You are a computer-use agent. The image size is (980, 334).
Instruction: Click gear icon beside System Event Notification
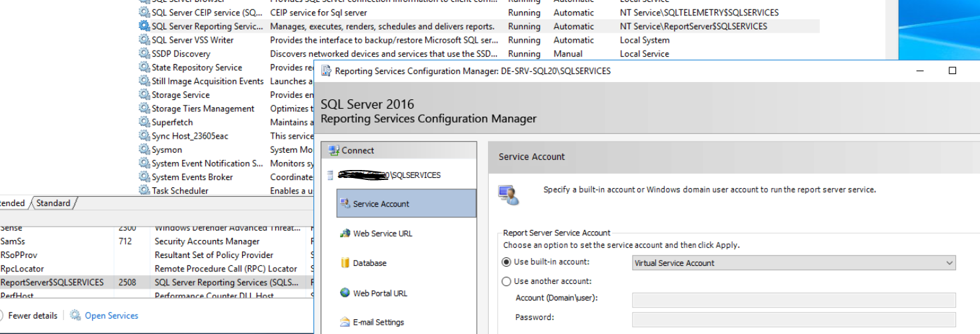[144, 163]
